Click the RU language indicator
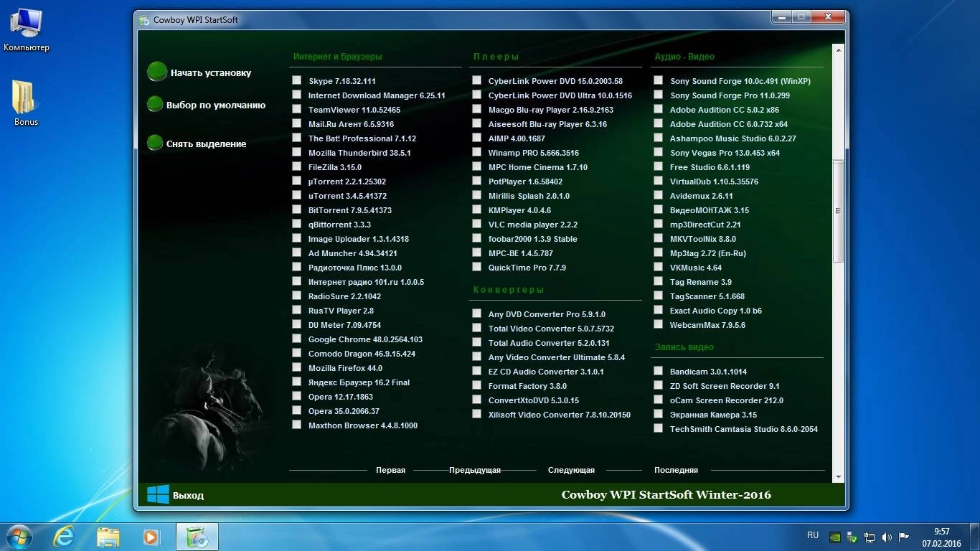Image resolution: width=980 pixels, height=551 pixels. click(813, 535)
